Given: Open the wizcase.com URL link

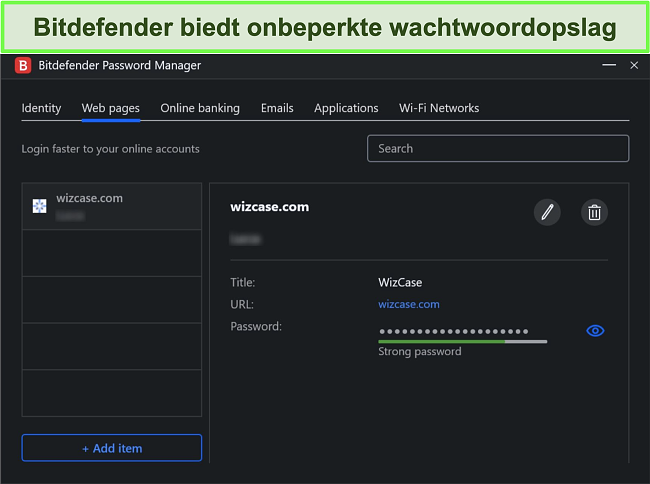Looking at the screenshot, I should click(409, 304).
